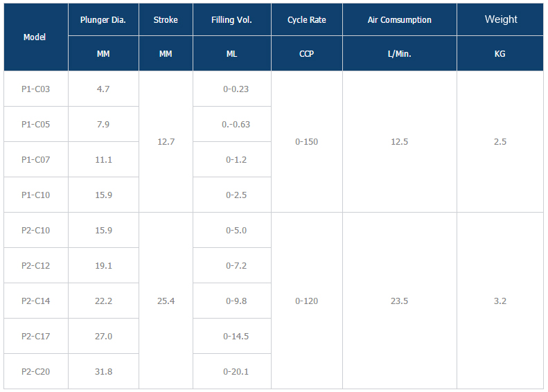Click the 0-150 cycle rate value
The image size is (548, 392).
pos(306,142)
